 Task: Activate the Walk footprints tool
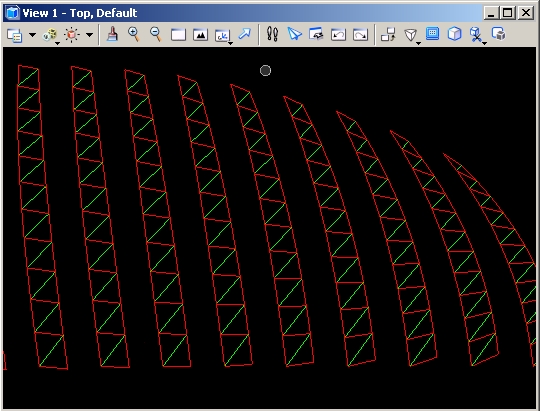tap(272, 34)
